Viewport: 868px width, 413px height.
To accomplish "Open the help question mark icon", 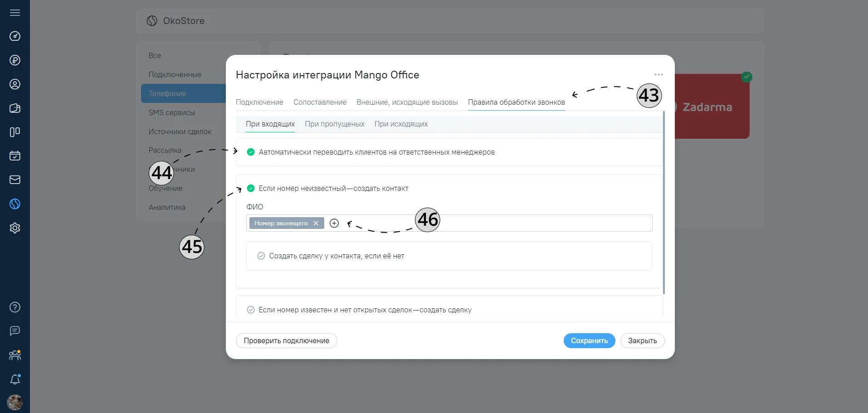I will [15, 307].
